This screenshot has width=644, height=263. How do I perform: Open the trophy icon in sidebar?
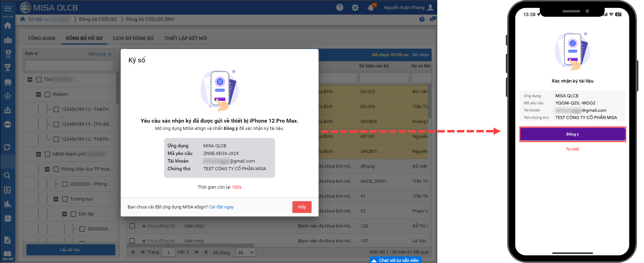(x=8, y=67)
